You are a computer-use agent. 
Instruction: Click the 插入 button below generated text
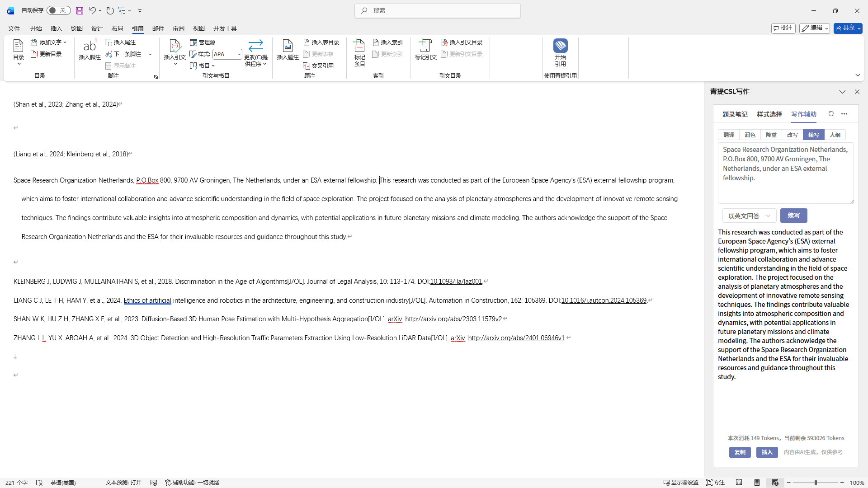(767, 452)
